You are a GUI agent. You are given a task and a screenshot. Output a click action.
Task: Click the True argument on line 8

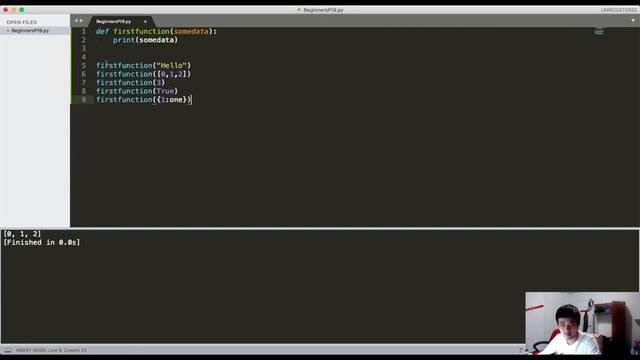coord(165,91)
